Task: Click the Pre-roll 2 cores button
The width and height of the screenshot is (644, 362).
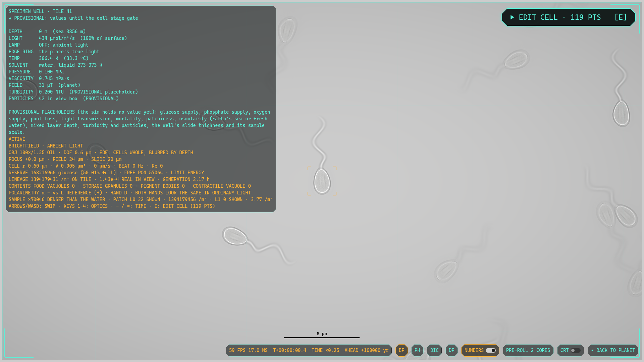Action: point(528,350)
